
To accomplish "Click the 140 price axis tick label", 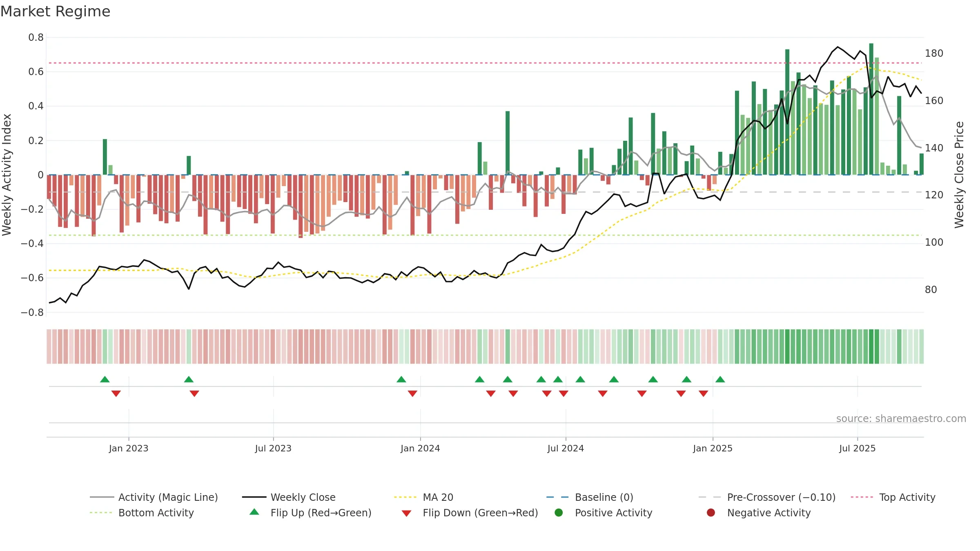I will click(934, 148).
